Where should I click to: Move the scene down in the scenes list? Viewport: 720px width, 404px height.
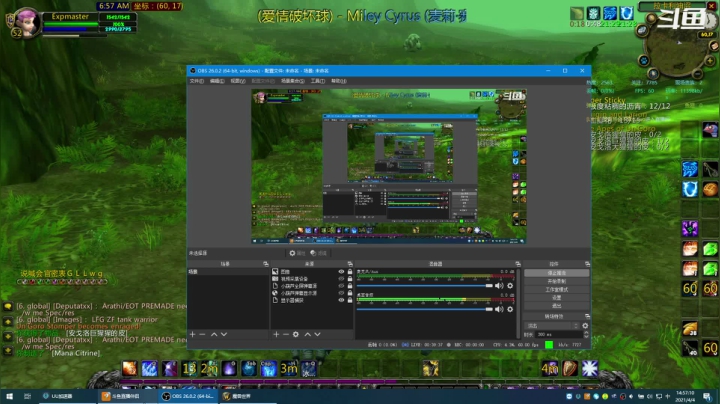pos(224,334)
